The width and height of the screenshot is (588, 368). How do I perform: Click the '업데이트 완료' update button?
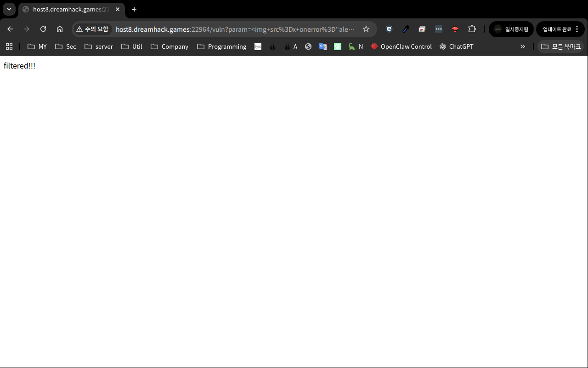(x=560, y=29)
